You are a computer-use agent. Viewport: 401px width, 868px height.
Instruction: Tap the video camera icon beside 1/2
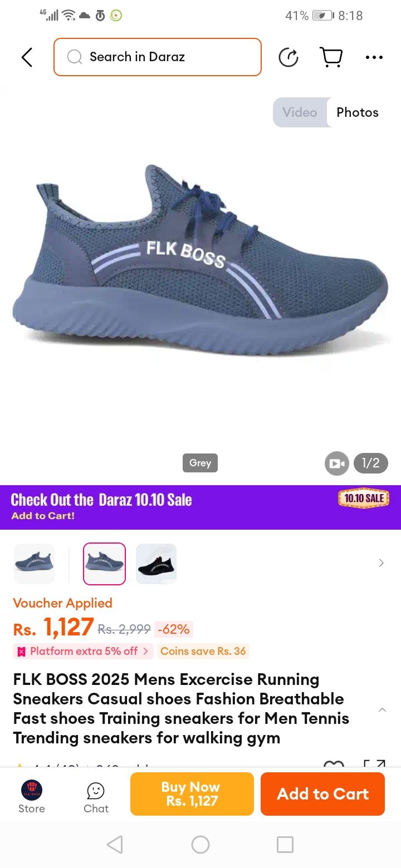point(337,463)
